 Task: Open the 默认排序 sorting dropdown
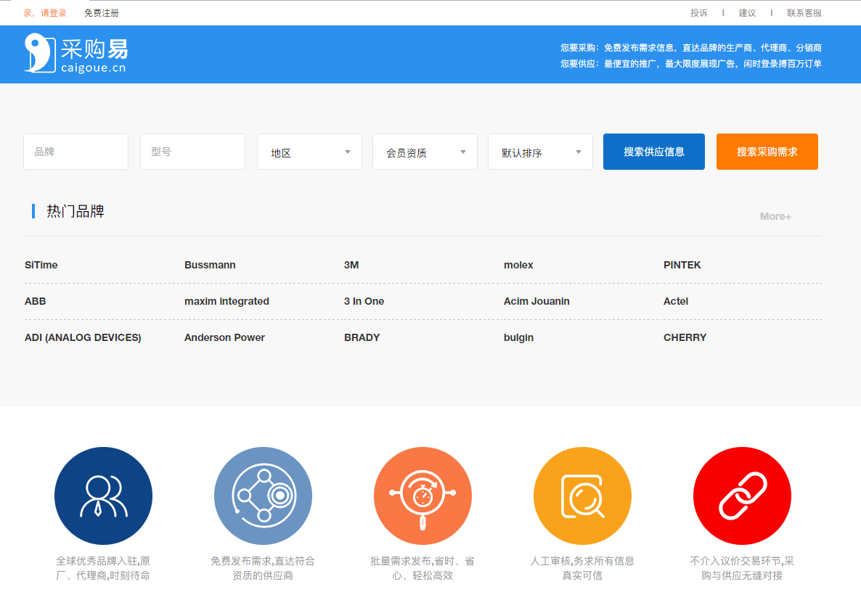(x=540, y=152)
